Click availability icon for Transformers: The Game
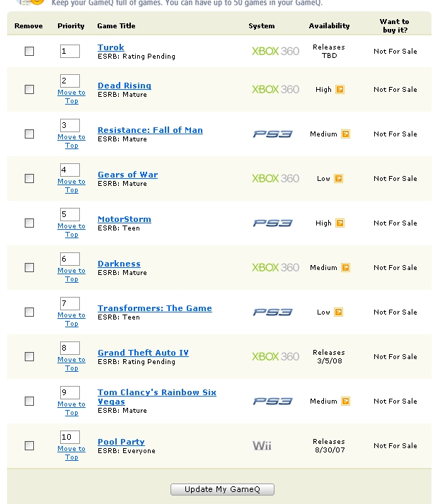 (x=339, y=312)
